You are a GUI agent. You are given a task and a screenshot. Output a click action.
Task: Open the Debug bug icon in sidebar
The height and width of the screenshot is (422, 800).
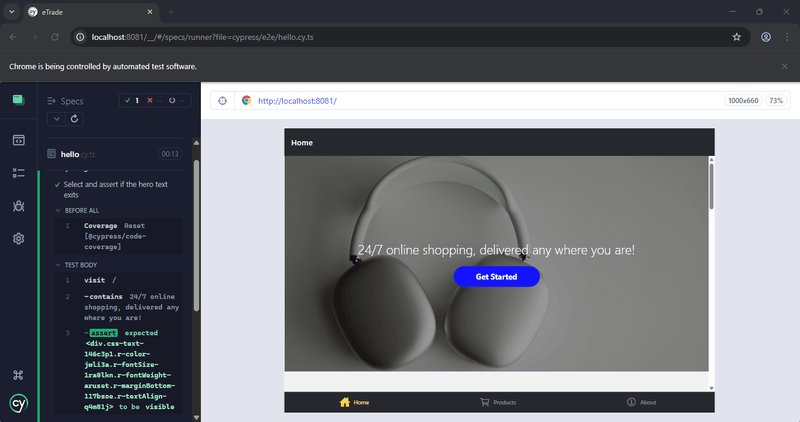[18, 206]
